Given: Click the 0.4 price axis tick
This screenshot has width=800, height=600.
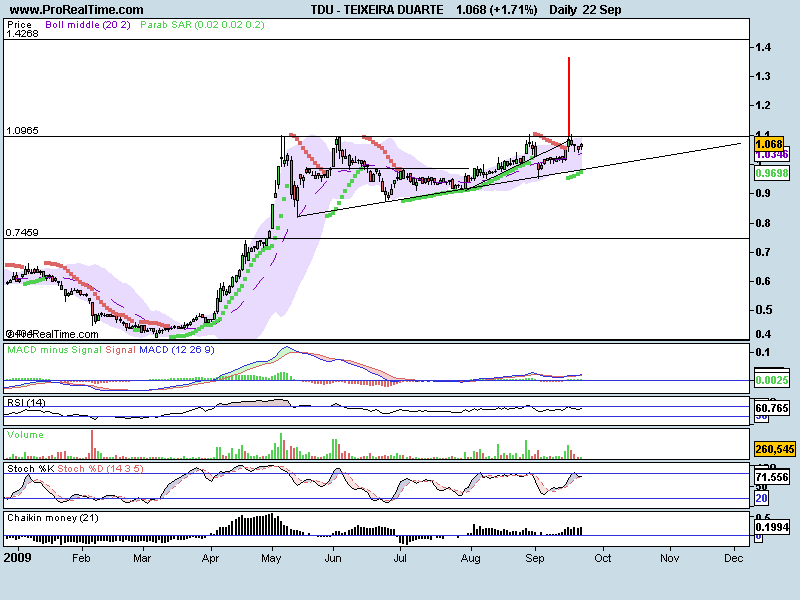Looking at the screenshot, I should click(x=763, y=334).
